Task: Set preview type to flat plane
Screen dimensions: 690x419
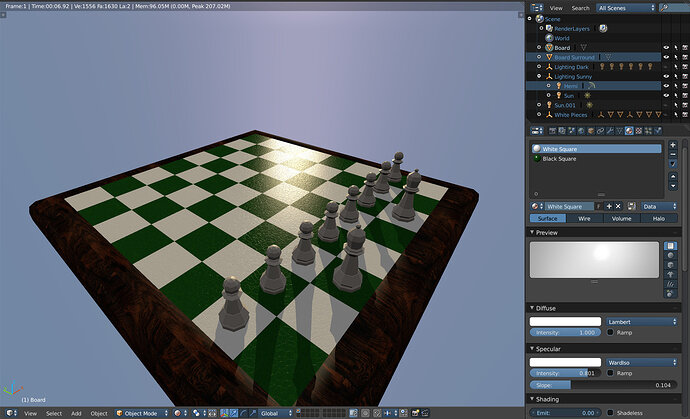Action: pos(670,246)
